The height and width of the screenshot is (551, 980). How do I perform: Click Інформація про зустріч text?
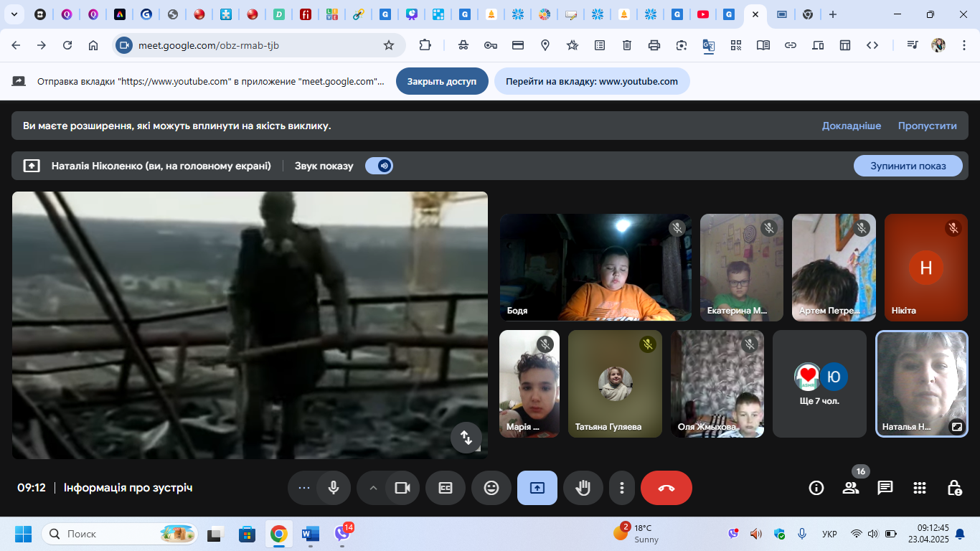[x=128, y=488]
